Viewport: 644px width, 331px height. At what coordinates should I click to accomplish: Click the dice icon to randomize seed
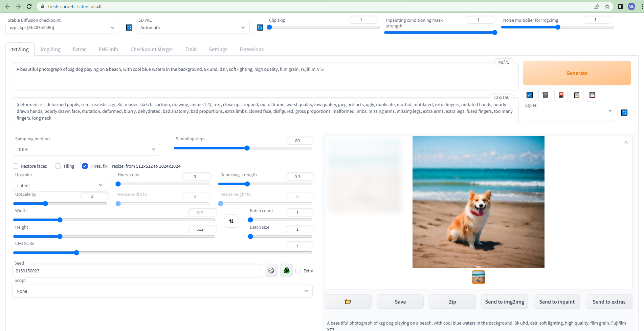tap(271, 271)
